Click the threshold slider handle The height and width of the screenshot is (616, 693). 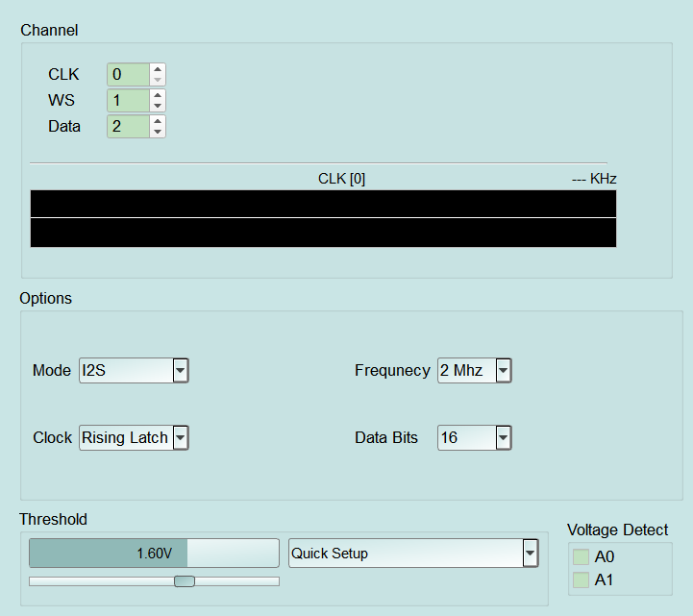pyautogui.click(x=185, y=581)
